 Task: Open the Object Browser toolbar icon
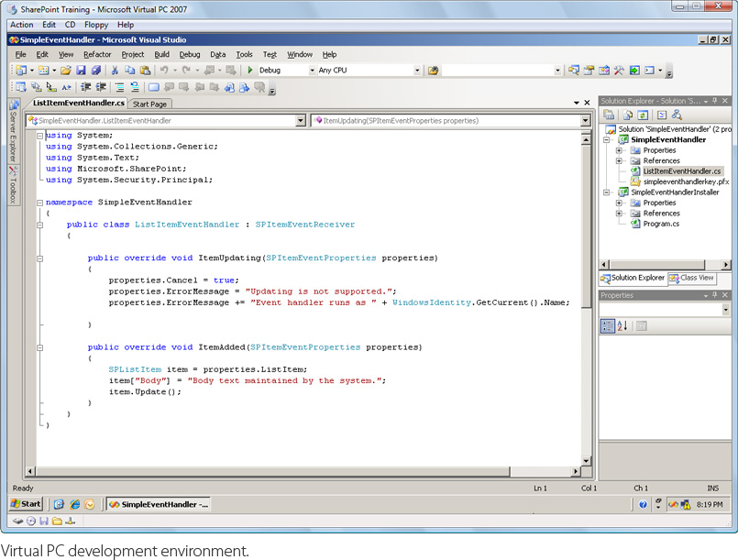point(604,71)
